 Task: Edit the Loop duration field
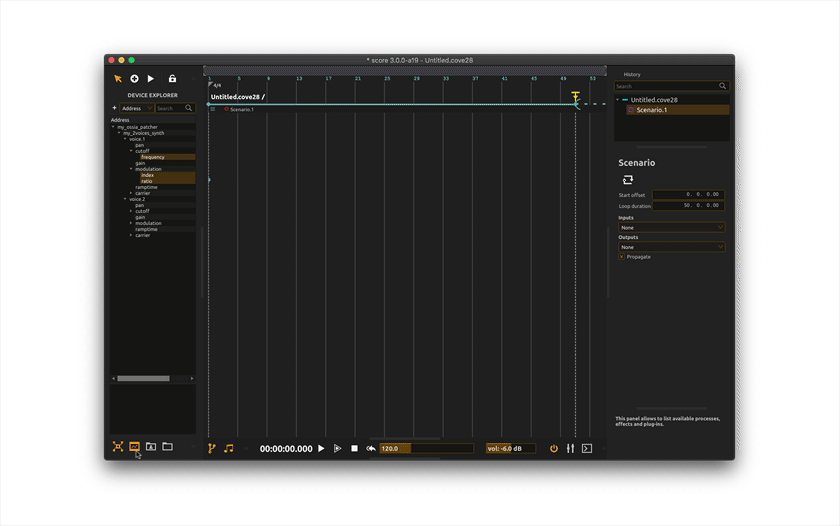pyautogui.click(x=688, y=206)
